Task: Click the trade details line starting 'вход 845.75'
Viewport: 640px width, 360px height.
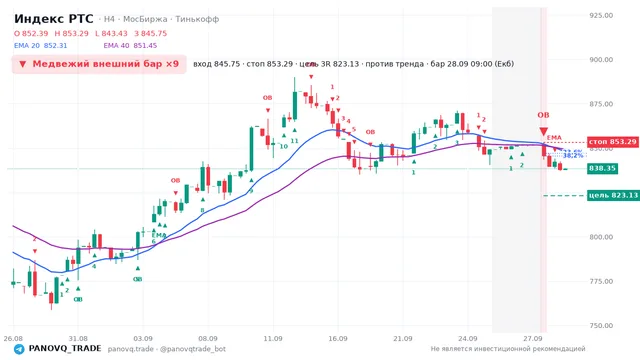Action: (x=353, y=64)
